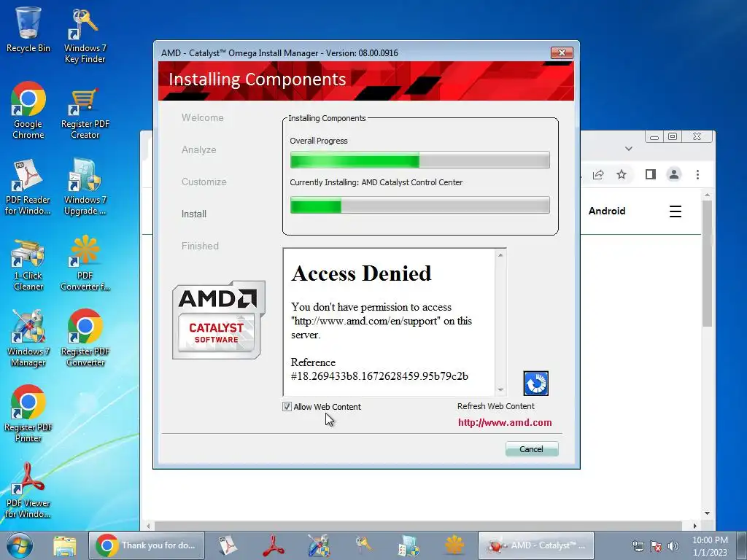Open Windows 7 Manager taskbar icon
This screenshot has height=560, width=747.
(x=318, y=545)
